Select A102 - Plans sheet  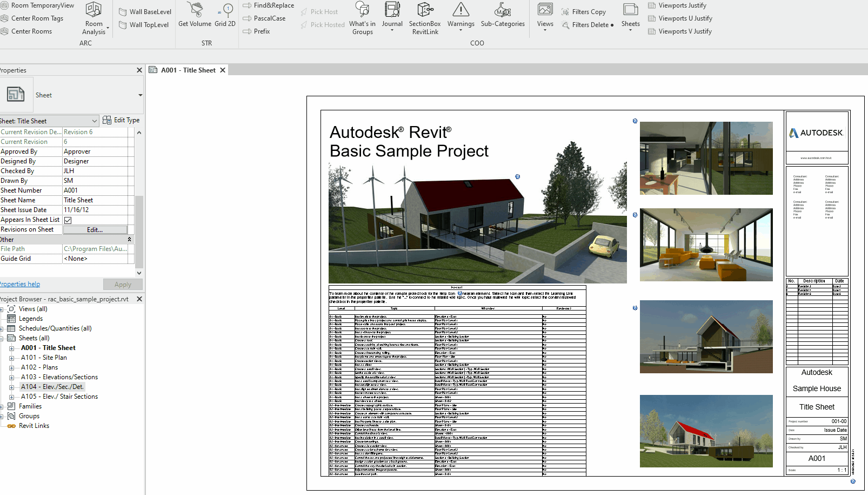(x=39, y=367)
